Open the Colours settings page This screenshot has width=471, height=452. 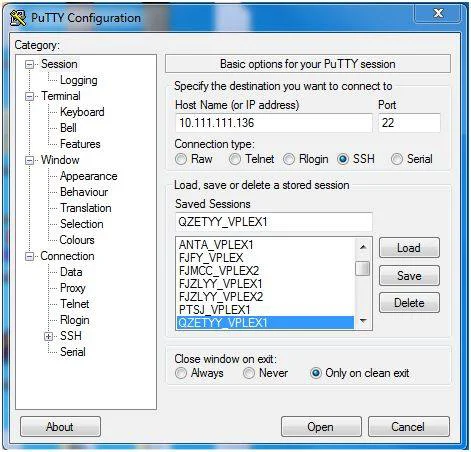(77, 240)
